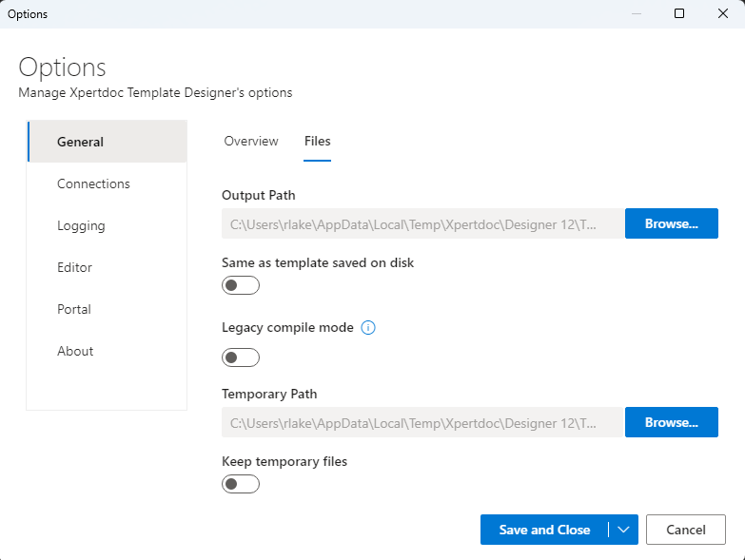Click the Manage Xpertdoc Template Designer's options subtitle
Screen dimensions: 745x560
coord(155,92)
